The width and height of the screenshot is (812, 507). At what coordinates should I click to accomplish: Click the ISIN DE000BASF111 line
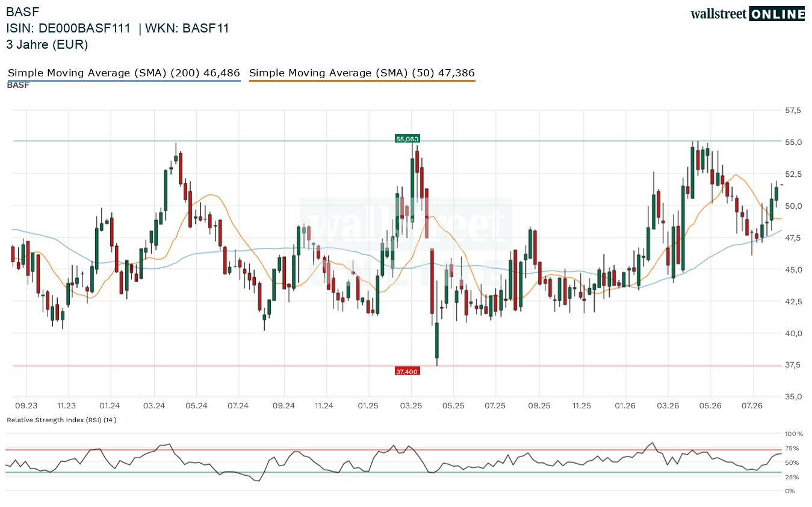68,28
